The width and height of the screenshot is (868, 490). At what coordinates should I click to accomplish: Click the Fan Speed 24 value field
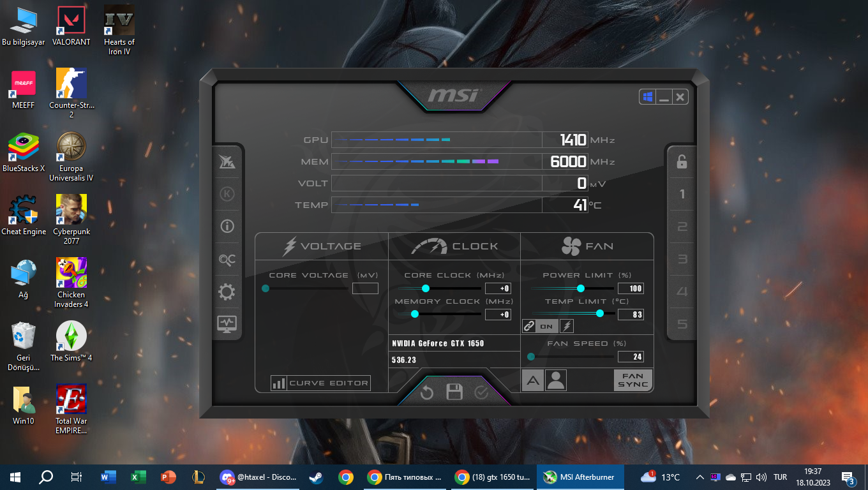(x=631, y=357)
